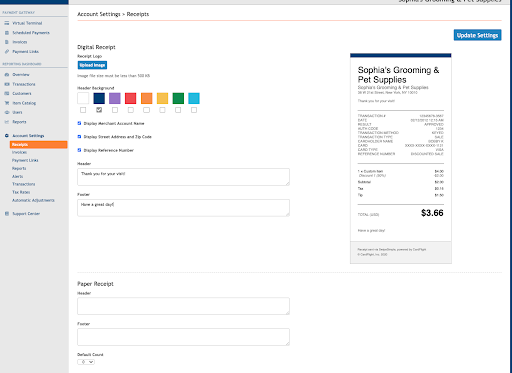Screen dimensions: 512x373
Task: Check the box under the light blue swatch
Action: (194, 110)
